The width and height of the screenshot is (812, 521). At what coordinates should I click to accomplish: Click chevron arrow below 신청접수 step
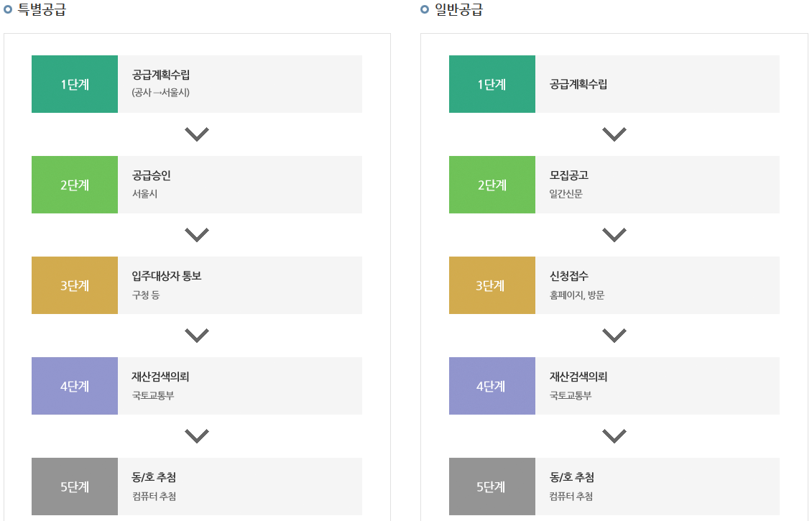[x=614, y=335]
